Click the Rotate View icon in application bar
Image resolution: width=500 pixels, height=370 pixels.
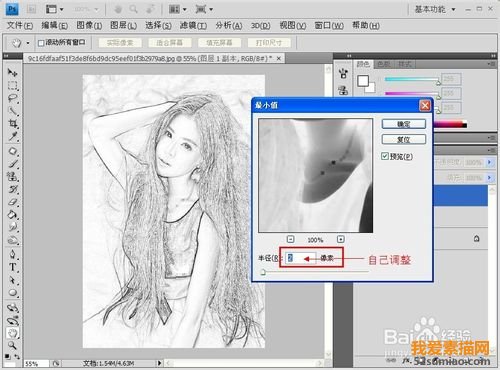pyautogui.click(x=150, y=9)
